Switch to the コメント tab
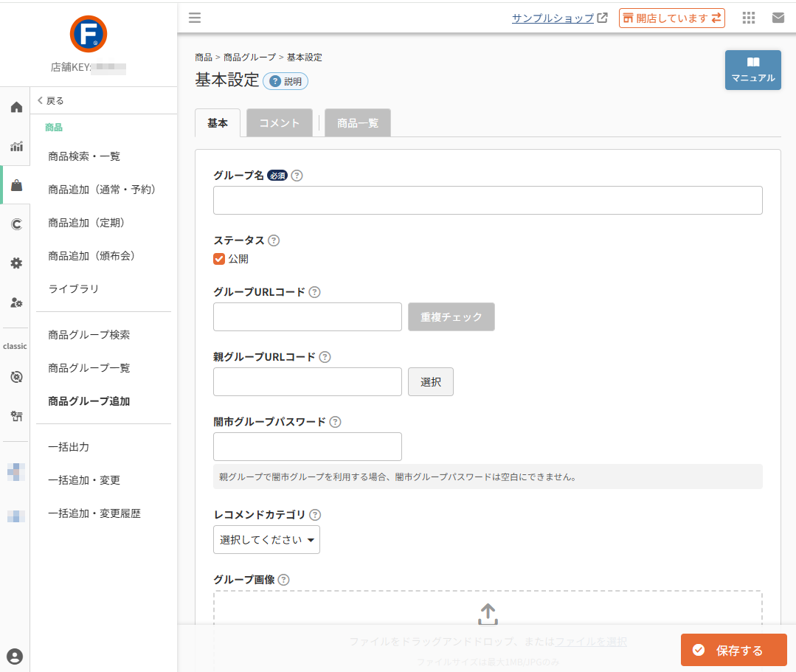Image resolution: width=796 pixels, height=672 pixels. click(x=279, y=123)
